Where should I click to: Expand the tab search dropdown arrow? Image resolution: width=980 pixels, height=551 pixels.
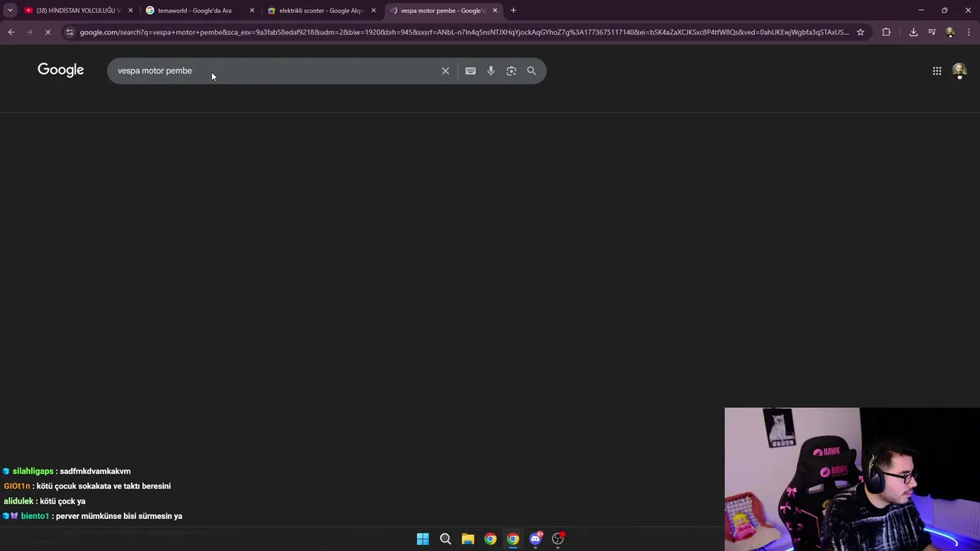pyautogui.click(x=10, y=11)
